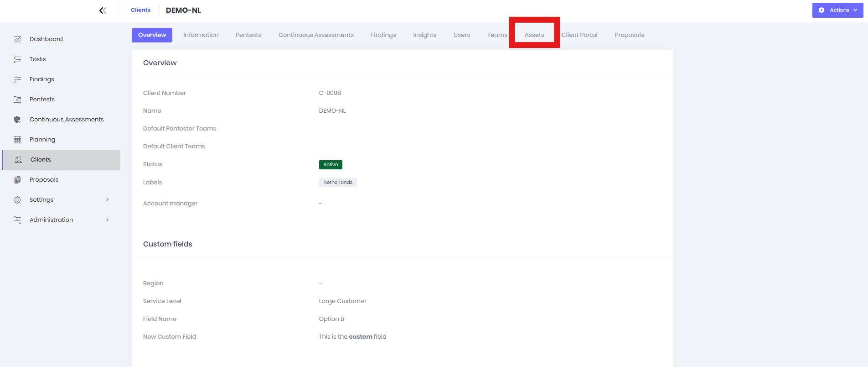Viewport: 868px width, 367px height.
Task: Expand the Settings submenu chevron
Action: point(107,199)
